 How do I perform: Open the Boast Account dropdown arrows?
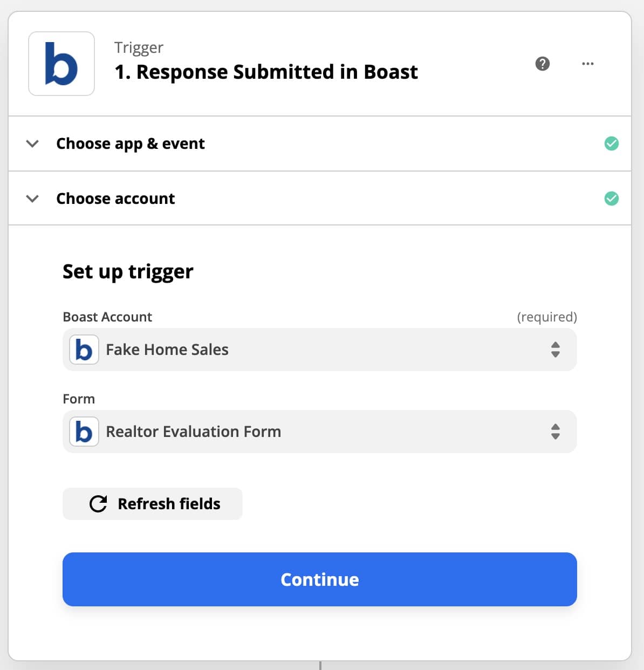[x=555, y=350]
